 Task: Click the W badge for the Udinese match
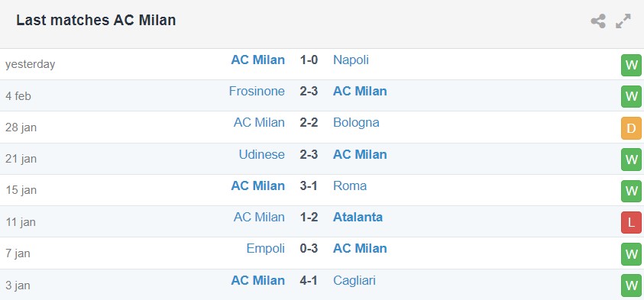(x=631, y=160)
